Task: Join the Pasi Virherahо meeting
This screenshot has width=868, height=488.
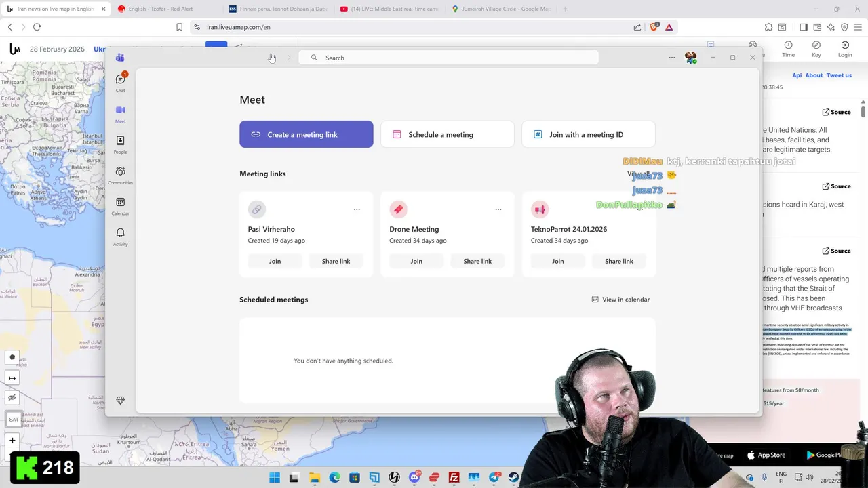Action: pos(275,261)
